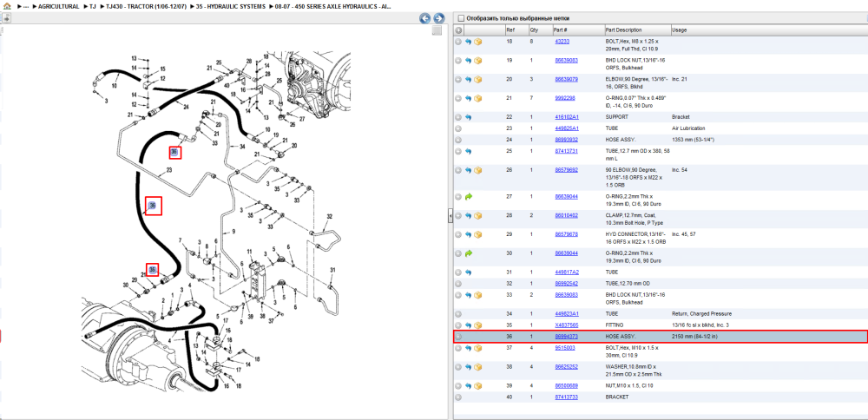Click the blue arrow icon on row 19
The width and height of the screenshot is (868, 420).
(x=468, y=61)
